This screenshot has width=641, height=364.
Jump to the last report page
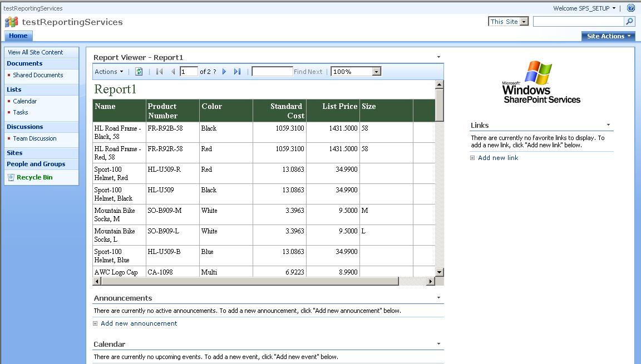click(x=237, y=72)
